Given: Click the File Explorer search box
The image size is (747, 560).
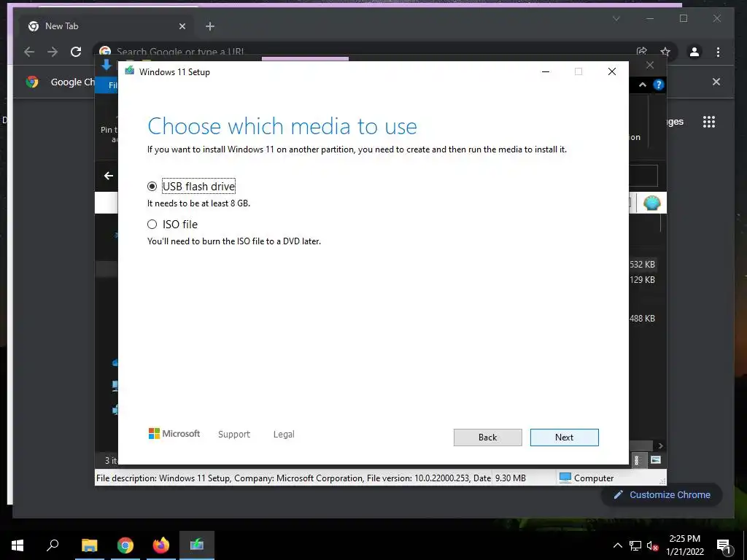Looking at the screenshot, I should coord(643,176).
